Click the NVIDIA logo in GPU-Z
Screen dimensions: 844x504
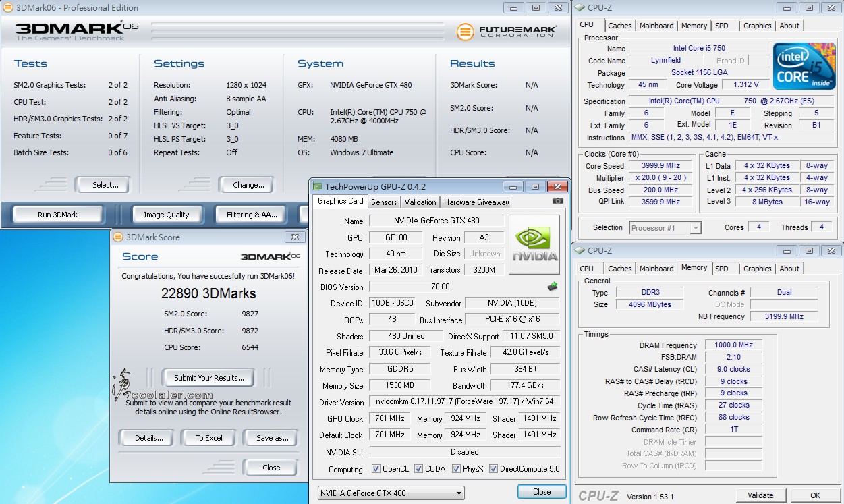click(x=534, y=244)
